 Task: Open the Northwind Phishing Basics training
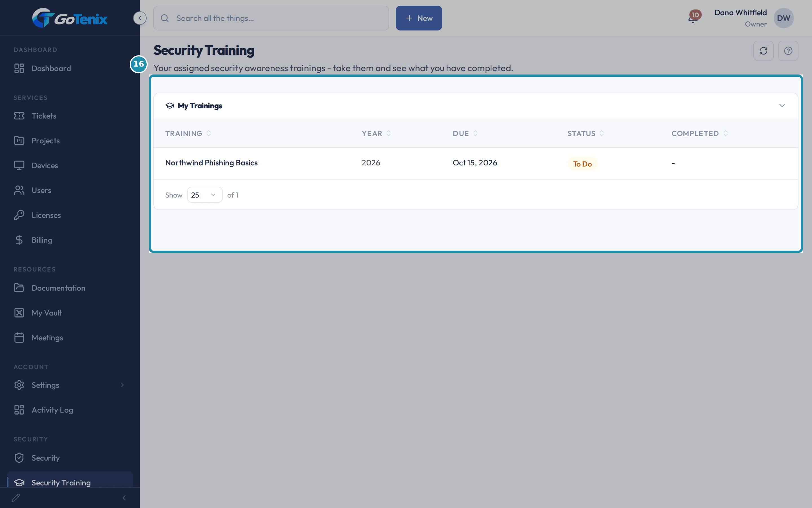tap(211, 163)
